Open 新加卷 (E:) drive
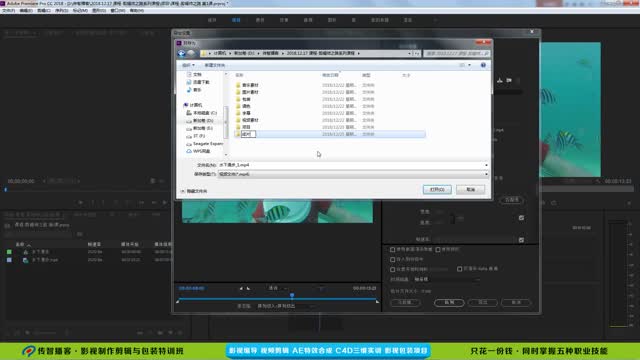640x360 pixels. tap(200, 128)
